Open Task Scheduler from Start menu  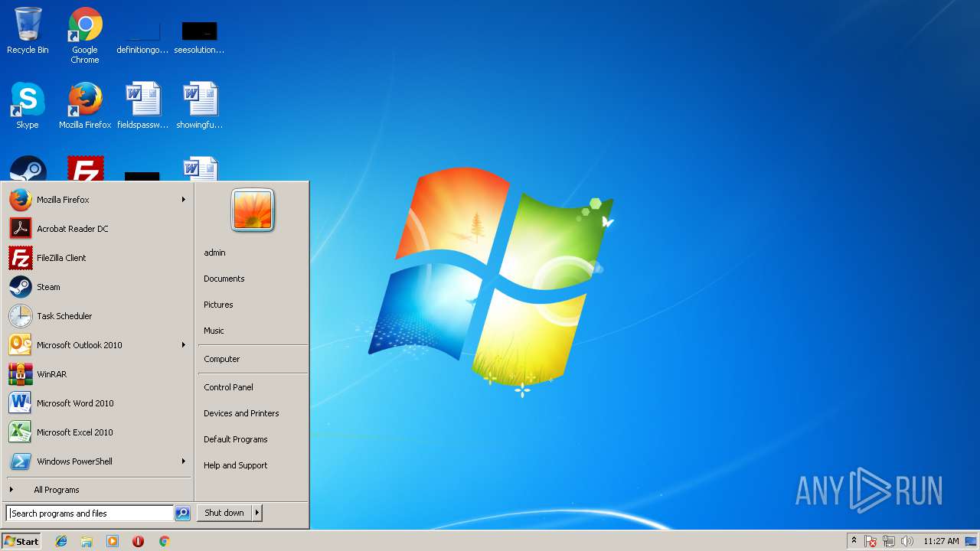(x=98, y=316)
